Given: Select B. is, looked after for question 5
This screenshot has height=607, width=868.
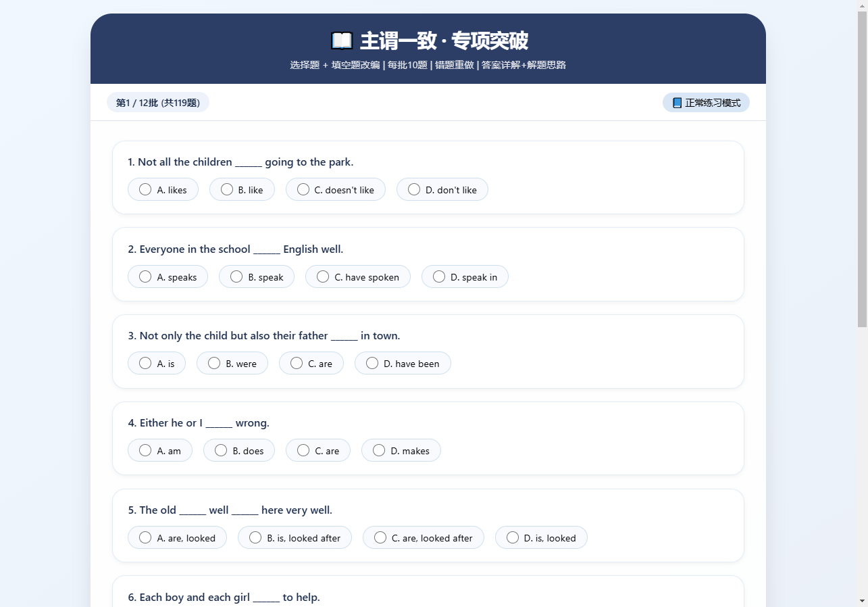Looking at the screenshot, I should [295, 538].
